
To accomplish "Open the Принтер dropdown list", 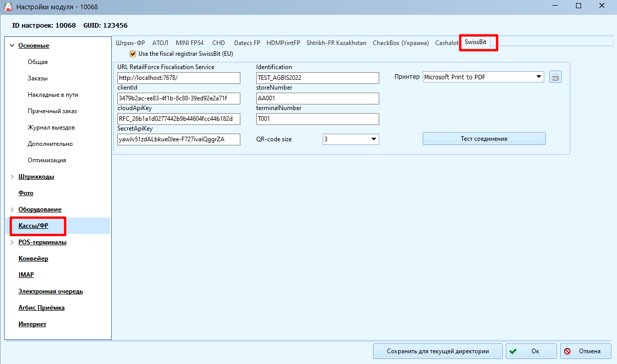I will (x=538, y=77).
